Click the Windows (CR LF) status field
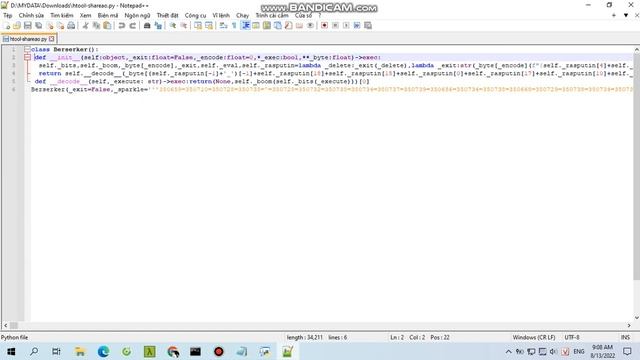 click(534, 338)
